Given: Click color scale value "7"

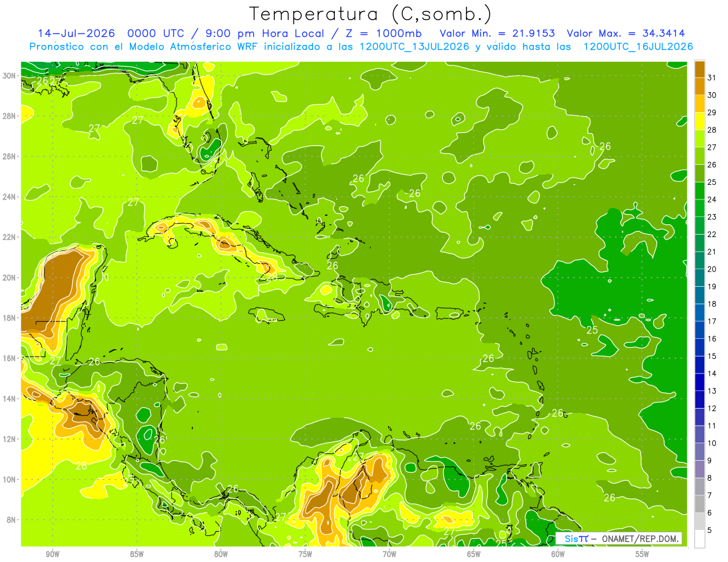Looking at the screenshot, I should tap(710, 495).
